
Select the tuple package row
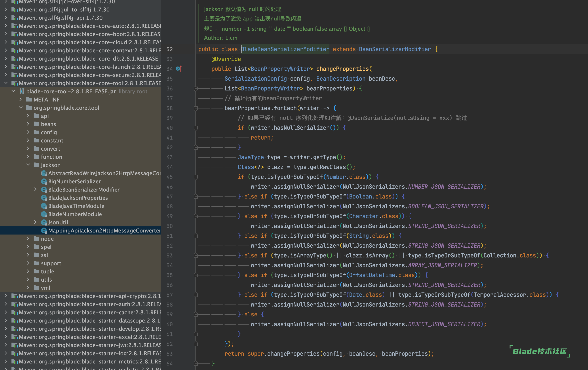click(80, 272)
